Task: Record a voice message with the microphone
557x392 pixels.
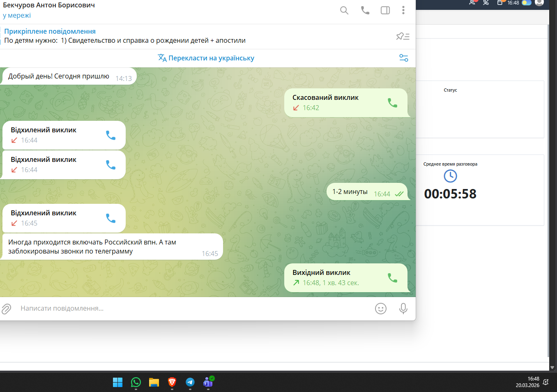Action: 403,309
